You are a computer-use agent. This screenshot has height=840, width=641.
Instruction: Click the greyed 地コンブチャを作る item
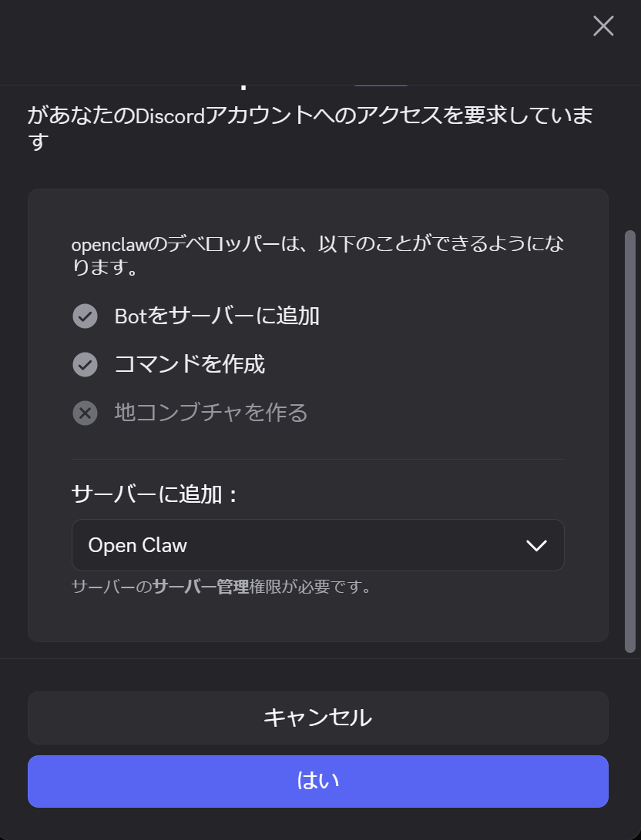[211, 413]
